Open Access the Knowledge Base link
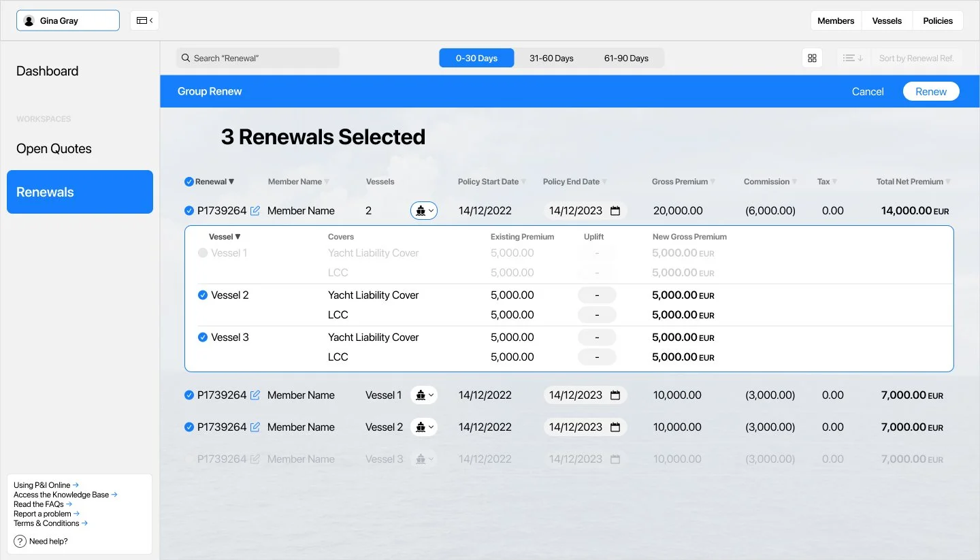 (x=65, y=495)
